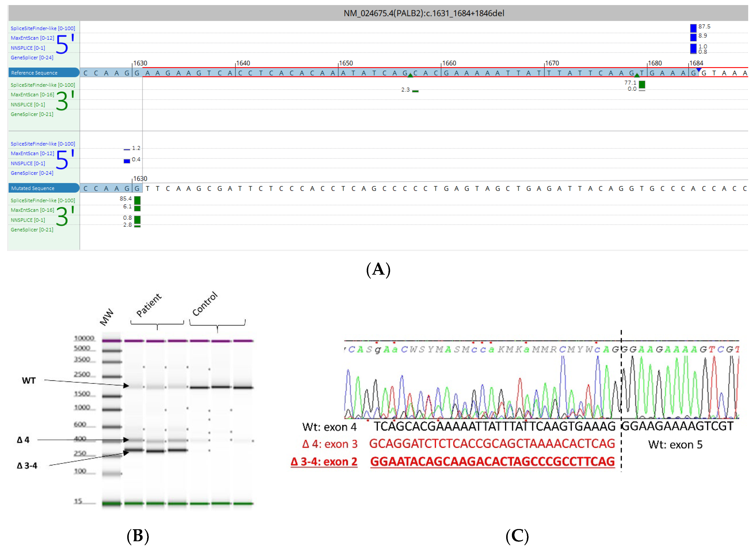Click the blue 87.5 SpliceSiteFinder score bar
The image size is (756, 548).
pos(693,28)
